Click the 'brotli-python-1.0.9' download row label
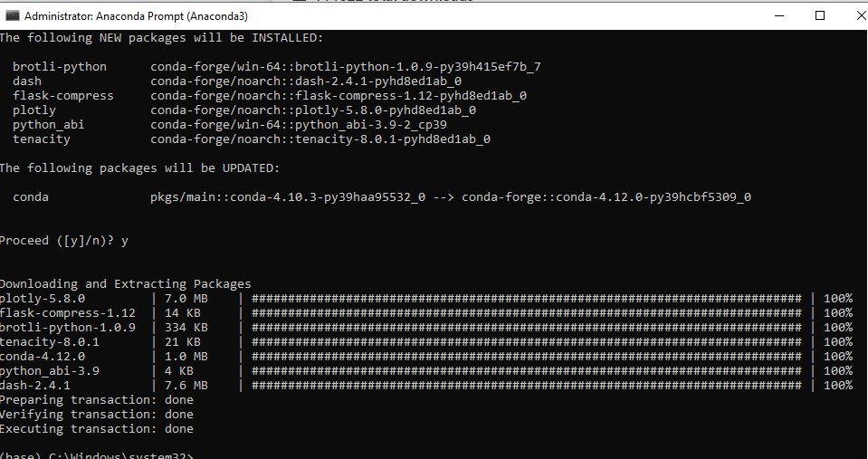 coord(67,327)
